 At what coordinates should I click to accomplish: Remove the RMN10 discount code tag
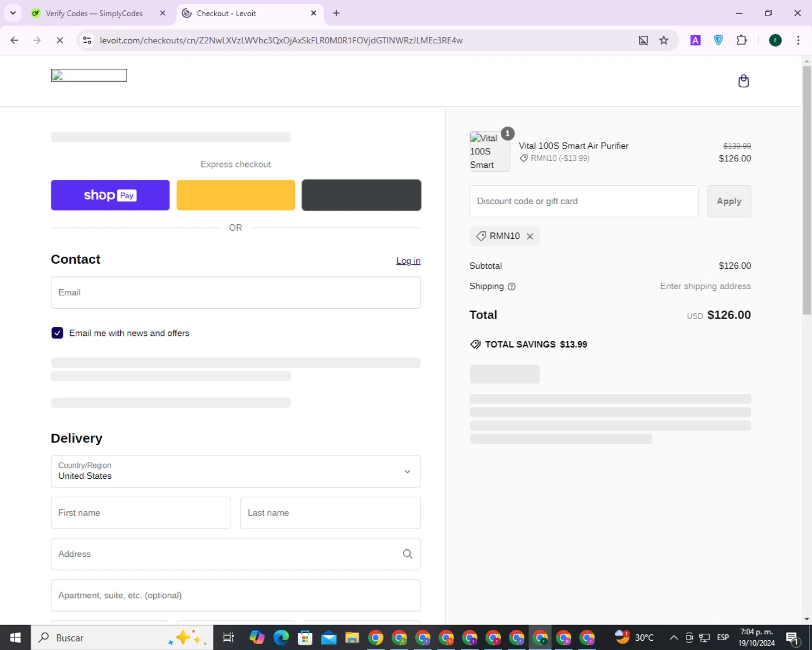coord(530,236)
